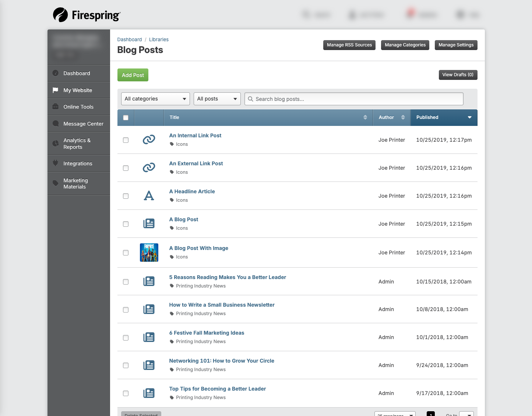Click newspaper icon of 5 Reasons Reading post
The width and height of the screenshot is (532, 416).
click(x=149, y=281)
